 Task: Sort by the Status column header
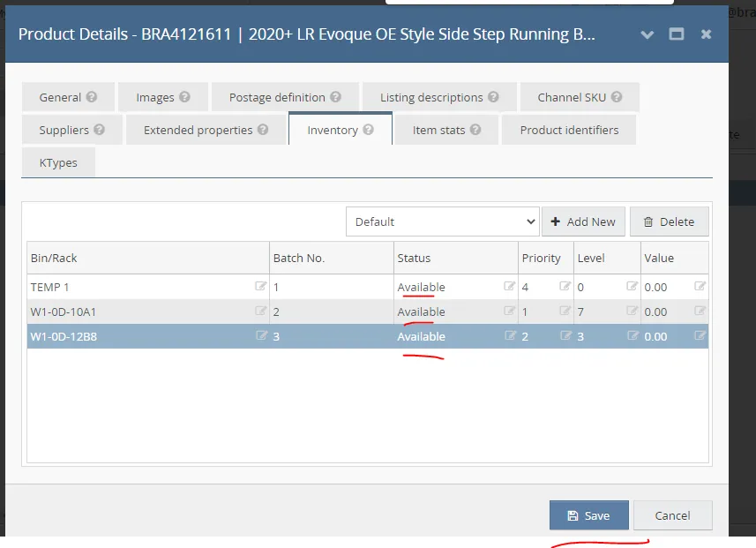click(456, 258)
